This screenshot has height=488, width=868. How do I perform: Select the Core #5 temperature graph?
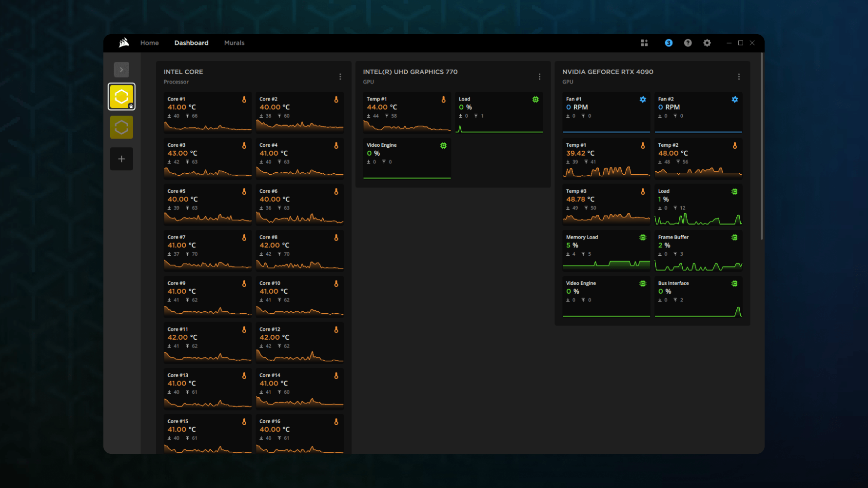208,218
